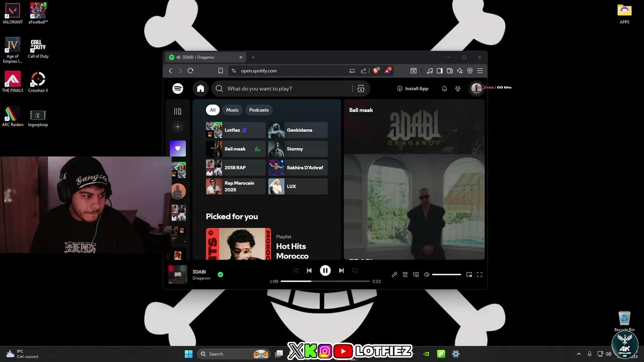This screenshot has width=644, height=362.
Task: Click the song progress bar
Action: (325, 282)
